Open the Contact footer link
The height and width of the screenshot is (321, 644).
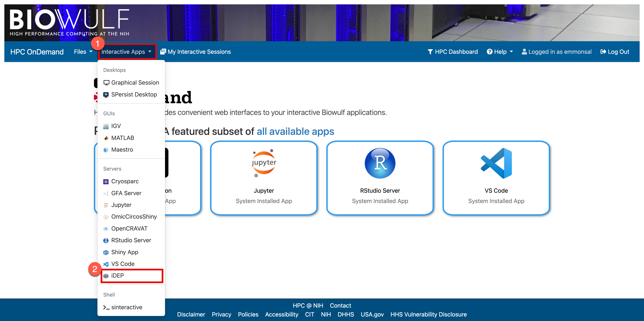coord(340,306)
